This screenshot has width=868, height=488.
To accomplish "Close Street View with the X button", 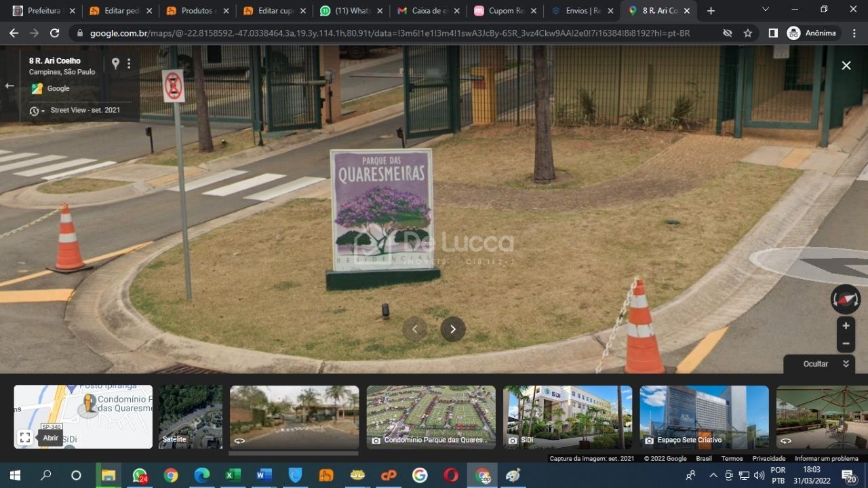I will 846,65.
